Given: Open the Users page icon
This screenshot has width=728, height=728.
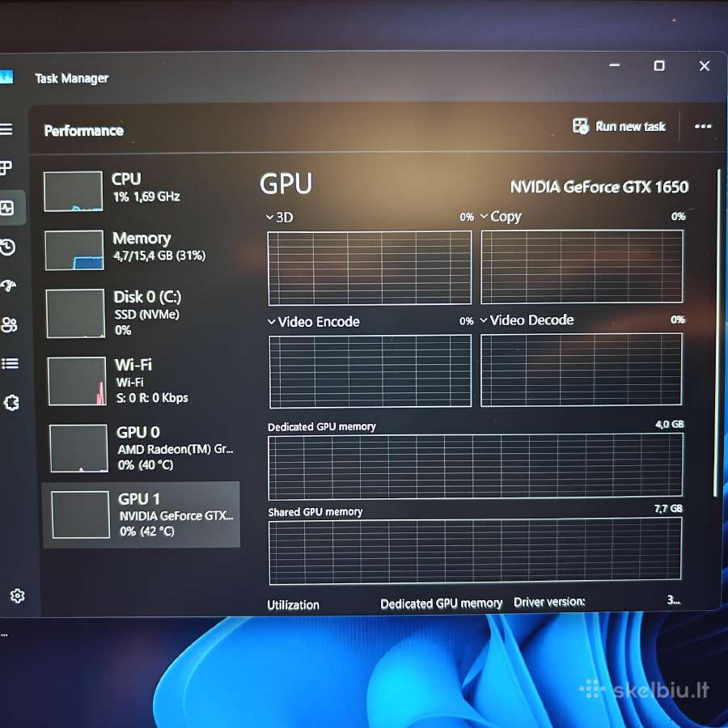Looking at the screenshot, I should pos(9,324).
